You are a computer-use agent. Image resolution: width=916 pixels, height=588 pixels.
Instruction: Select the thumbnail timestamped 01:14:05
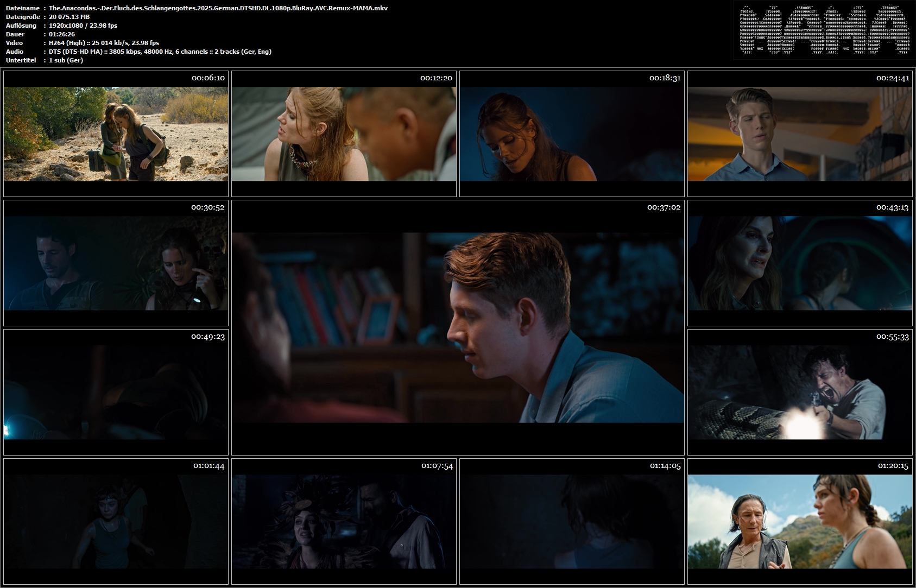click(572, 521)
